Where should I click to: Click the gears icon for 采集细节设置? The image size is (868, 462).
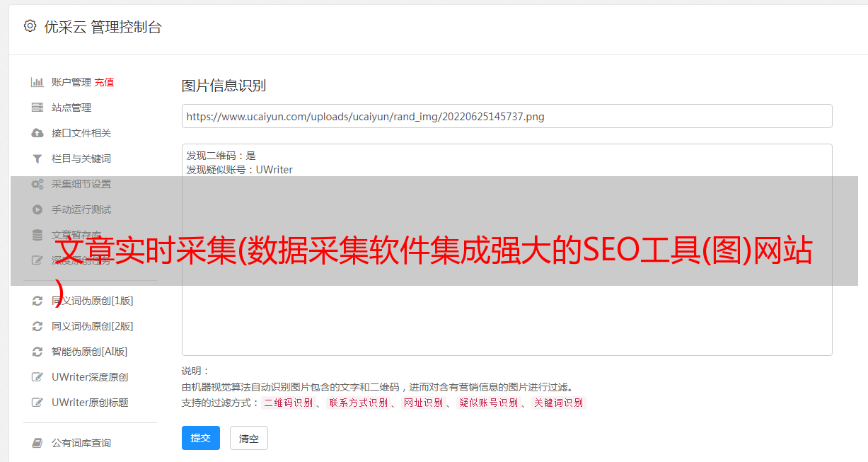coord(37,184)
